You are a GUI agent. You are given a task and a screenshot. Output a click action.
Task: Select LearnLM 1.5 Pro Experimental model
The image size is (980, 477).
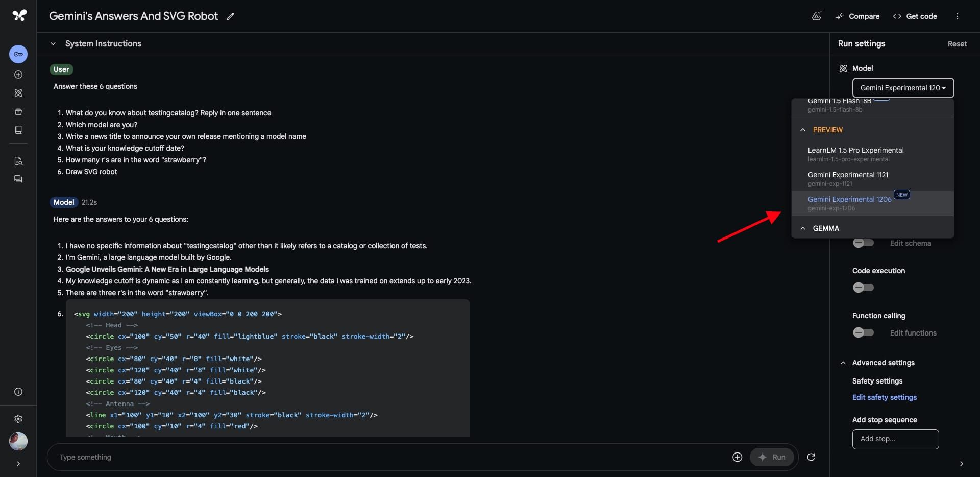click(x=856, y=154)
